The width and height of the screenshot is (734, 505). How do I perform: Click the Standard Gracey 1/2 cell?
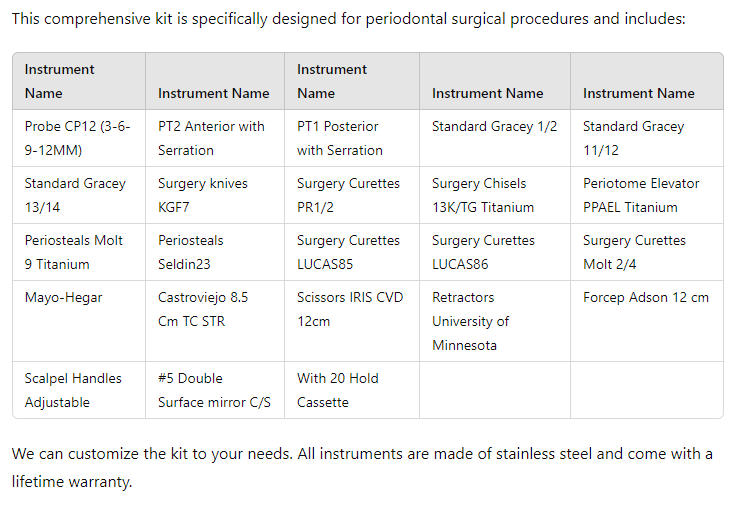point(494,127)
